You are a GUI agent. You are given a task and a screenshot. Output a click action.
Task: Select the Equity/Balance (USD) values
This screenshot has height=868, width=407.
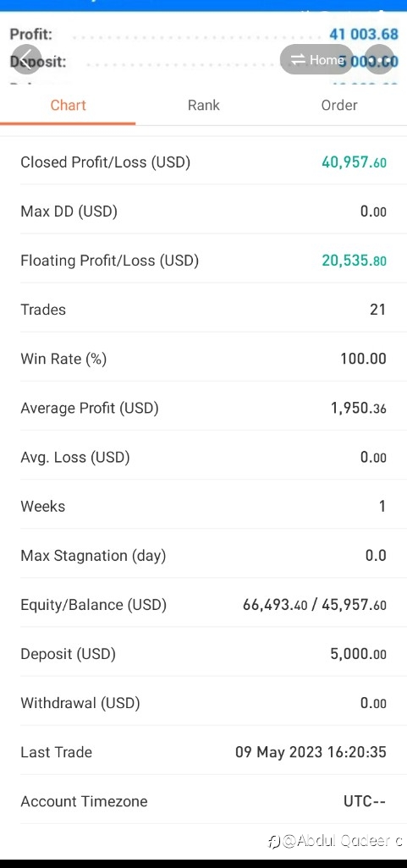pyautogui.click(x=315, y=605)
